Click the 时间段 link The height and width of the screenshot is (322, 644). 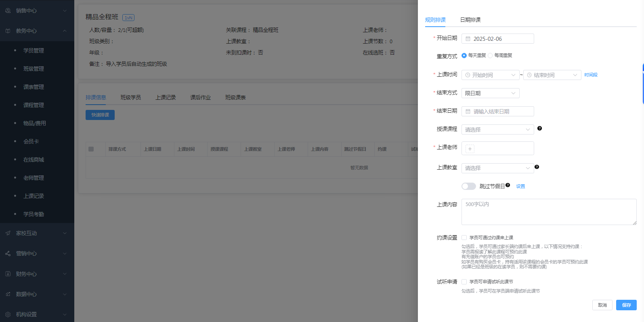pos(591,75)
